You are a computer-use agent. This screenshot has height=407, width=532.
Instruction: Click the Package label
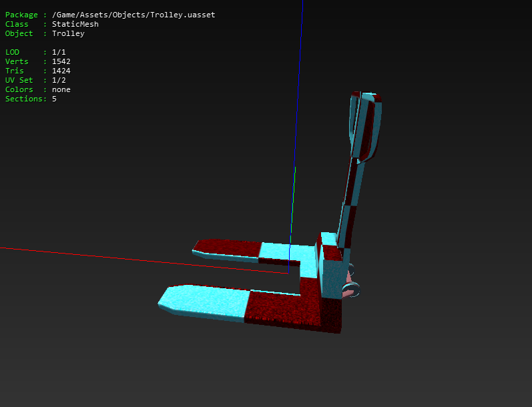(x=21, y=15)
